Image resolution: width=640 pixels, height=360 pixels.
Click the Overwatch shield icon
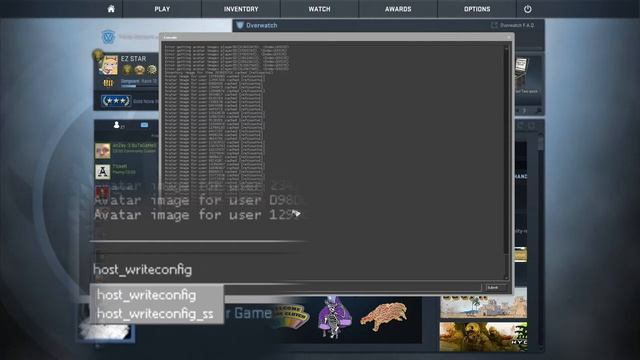click(x=240, y=25)
